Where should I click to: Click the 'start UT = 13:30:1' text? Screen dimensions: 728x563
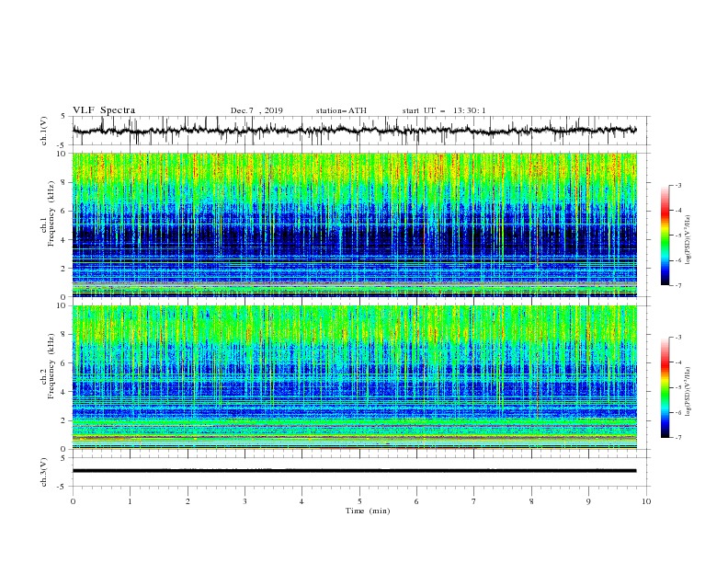pos(444,110)
